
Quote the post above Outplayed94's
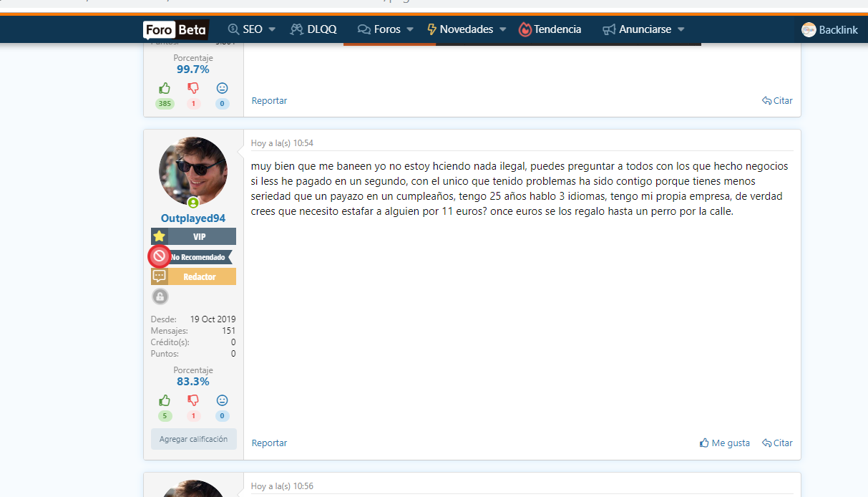(x=777, y=101)
